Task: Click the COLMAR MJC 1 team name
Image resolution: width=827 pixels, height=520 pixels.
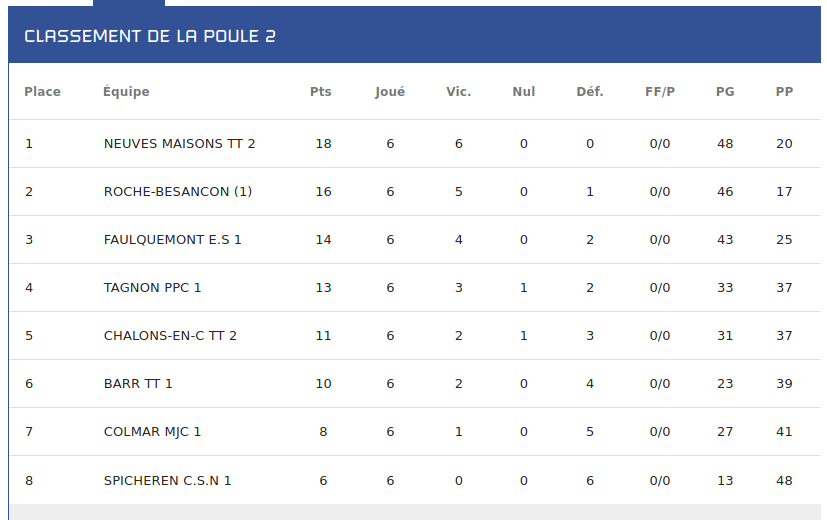Action: tap(152, 431)
